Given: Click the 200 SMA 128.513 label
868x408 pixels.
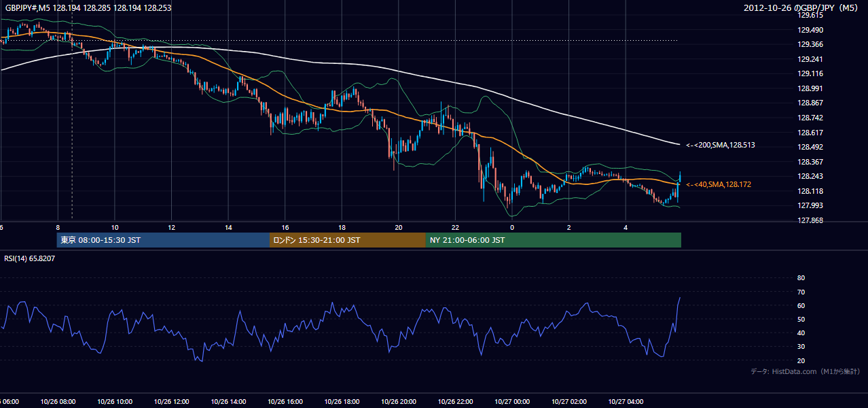Looking at the screenshot, I should click(x=721, y=145).
